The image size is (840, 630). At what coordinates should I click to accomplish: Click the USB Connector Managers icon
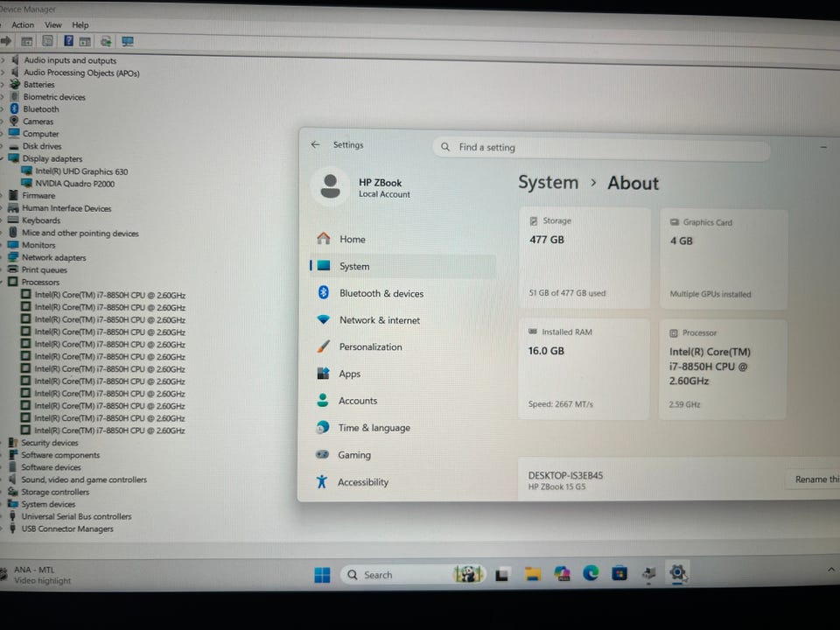tap(12, 528)
